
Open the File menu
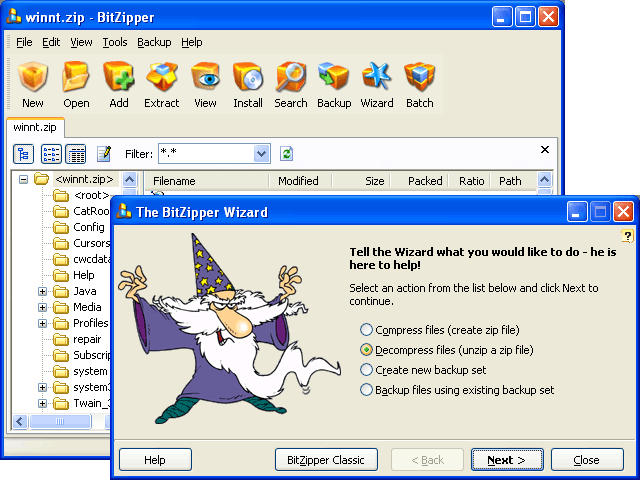point(24,42)
